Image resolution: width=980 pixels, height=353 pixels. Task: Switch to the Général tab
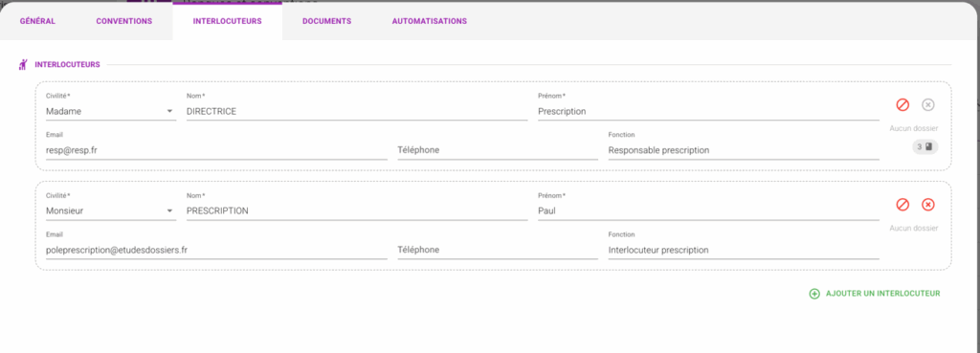(x=37, y=21)
